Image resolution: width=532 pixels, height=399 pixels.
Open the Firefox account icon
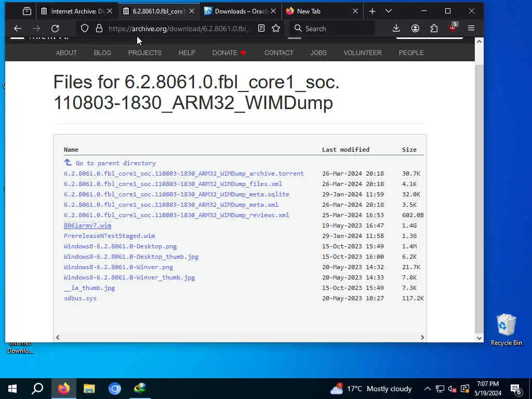(x=415, y=29)
